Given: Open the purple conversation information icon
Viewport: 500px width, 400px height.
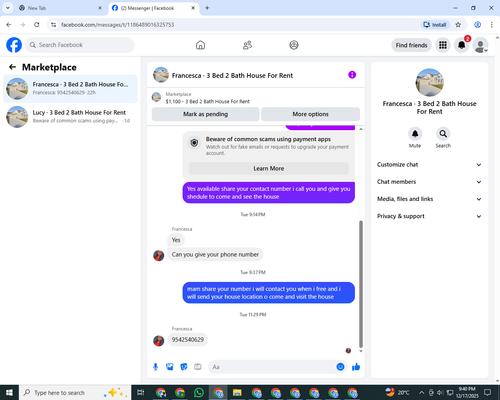Looking at the screenshot, I should click(352, 75).
